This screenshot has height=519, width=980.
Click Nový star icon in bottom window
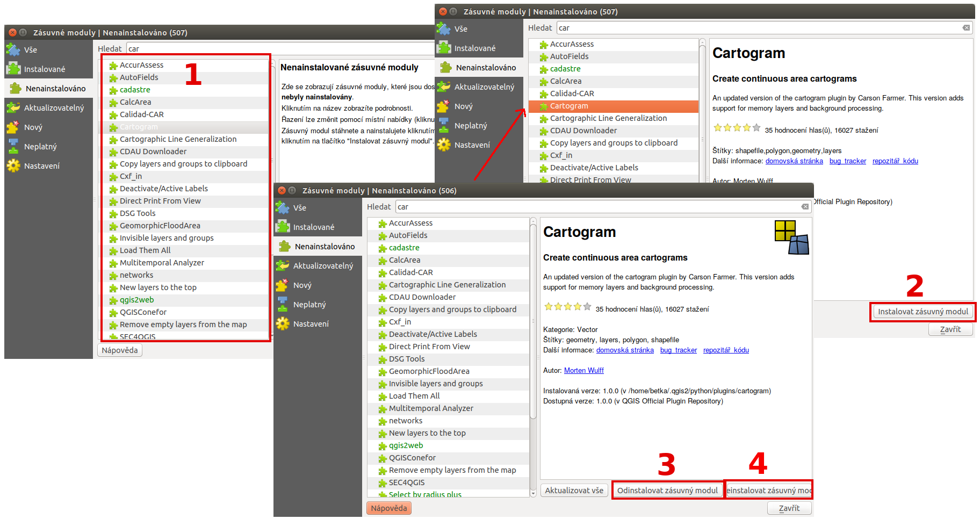(x=282, y=285)
